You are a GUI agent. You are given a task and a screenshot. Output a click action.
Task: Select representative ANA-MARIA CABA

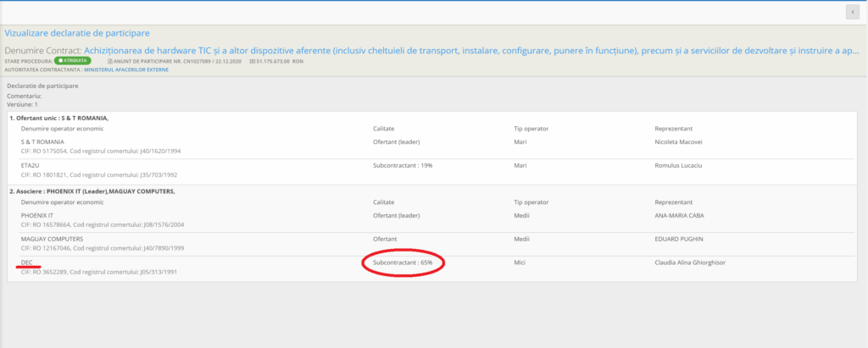pos(679,215)
